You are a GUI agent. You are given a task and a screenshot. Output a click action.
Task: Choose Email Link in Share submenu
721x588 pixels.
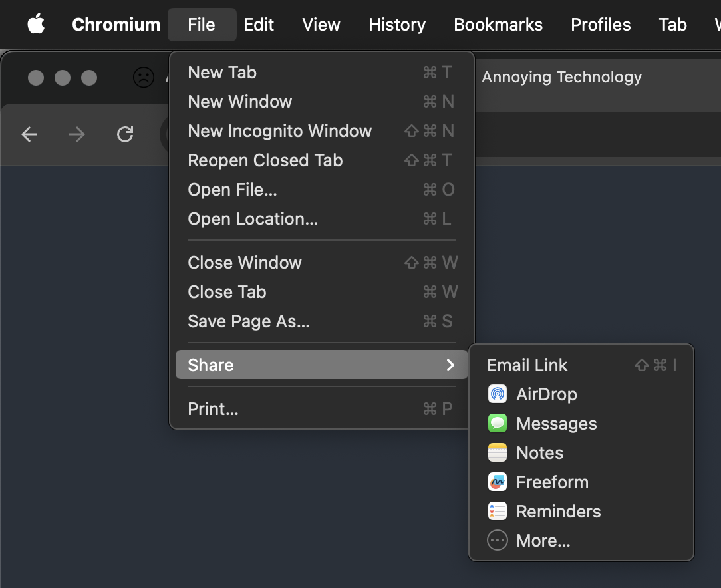click(x=581, y=365)
